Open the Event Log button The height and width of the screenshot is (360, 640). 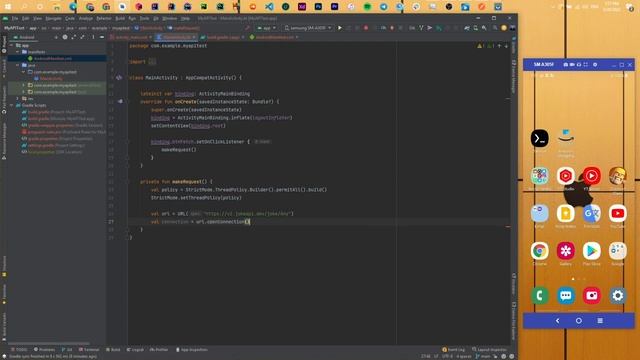point(454,350)
